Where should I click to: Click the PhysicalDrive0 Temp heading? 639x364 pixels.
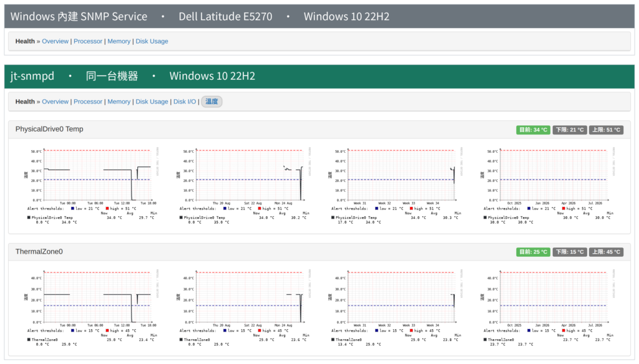pyautogui.click(x=49, y=129)
